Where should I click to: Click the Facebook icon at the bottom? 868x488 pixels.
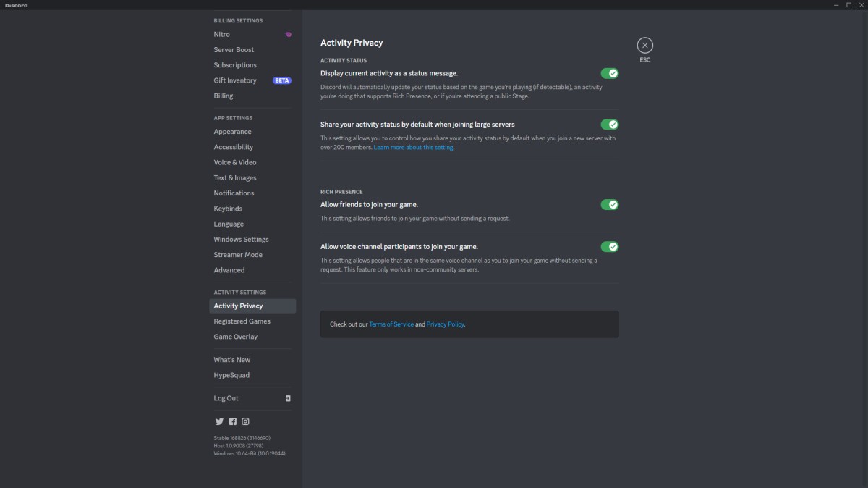(x=232, y=421)
